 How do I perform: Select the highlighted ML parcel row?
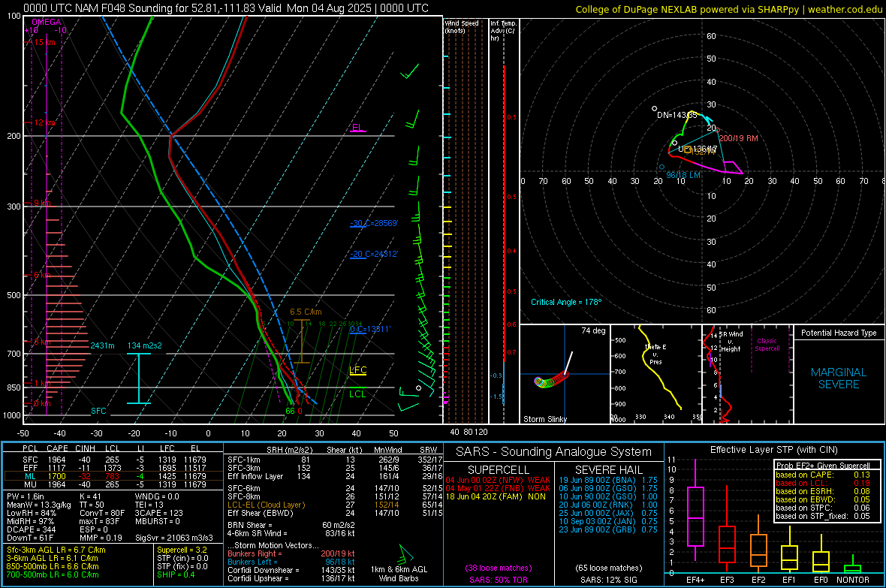tap(114, 476)
